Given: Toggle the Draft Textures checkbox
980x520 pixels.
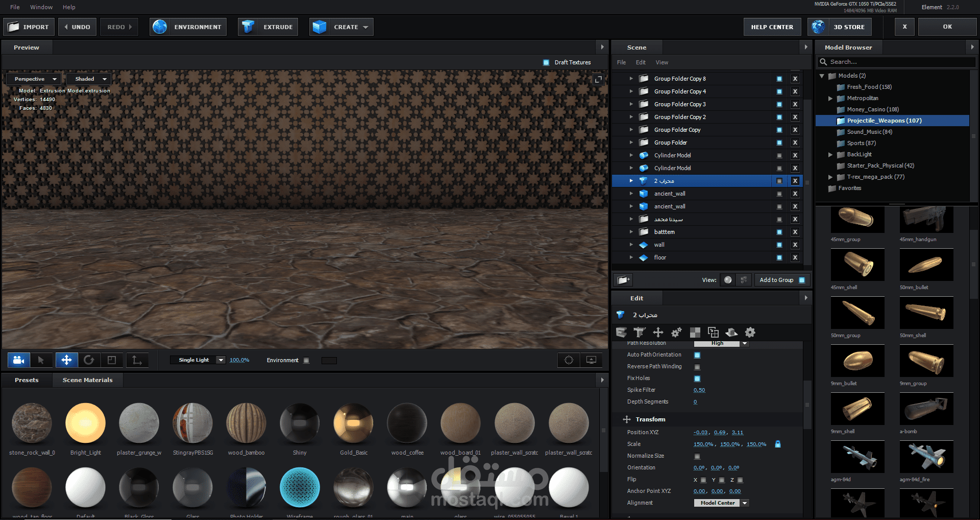Looking at the screenshot, I should coord(546,62).
